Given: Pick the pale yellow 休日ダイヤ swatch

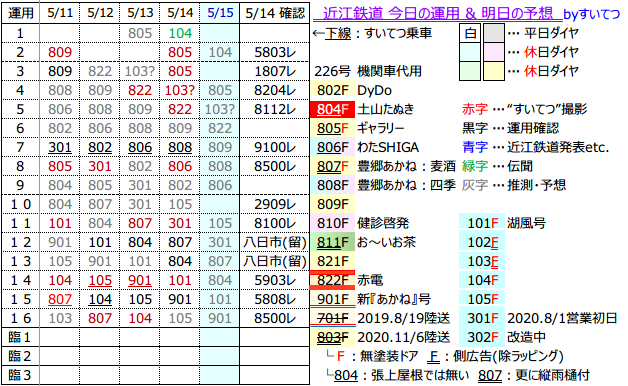Looking at the screenshot, I should click(x=494, y=71).
